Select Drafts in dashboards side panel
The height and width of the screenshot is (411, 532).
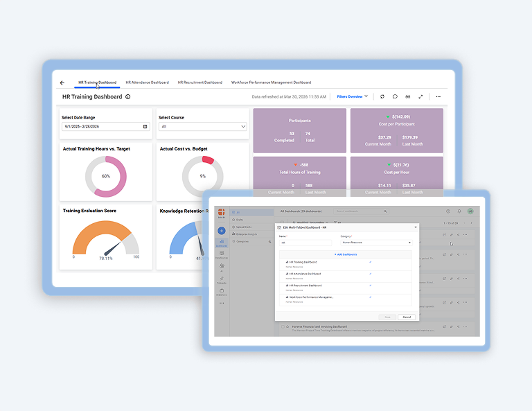click(251, 220)
